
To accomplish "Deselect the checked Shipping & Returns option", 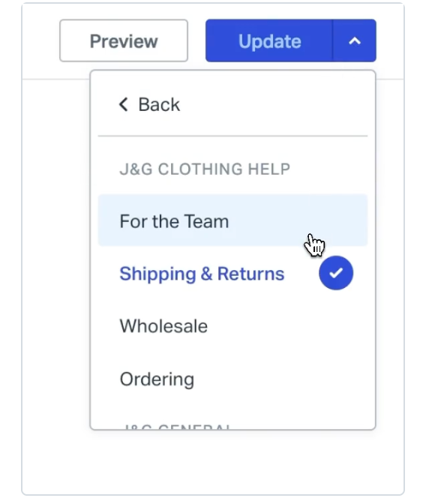I will pos(232,273).
